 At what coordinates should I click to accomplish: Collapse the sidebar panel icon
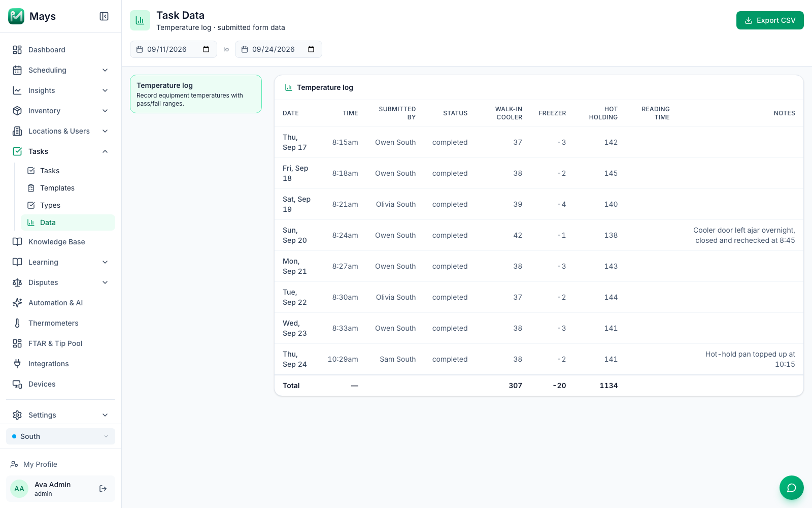[104, 16]
